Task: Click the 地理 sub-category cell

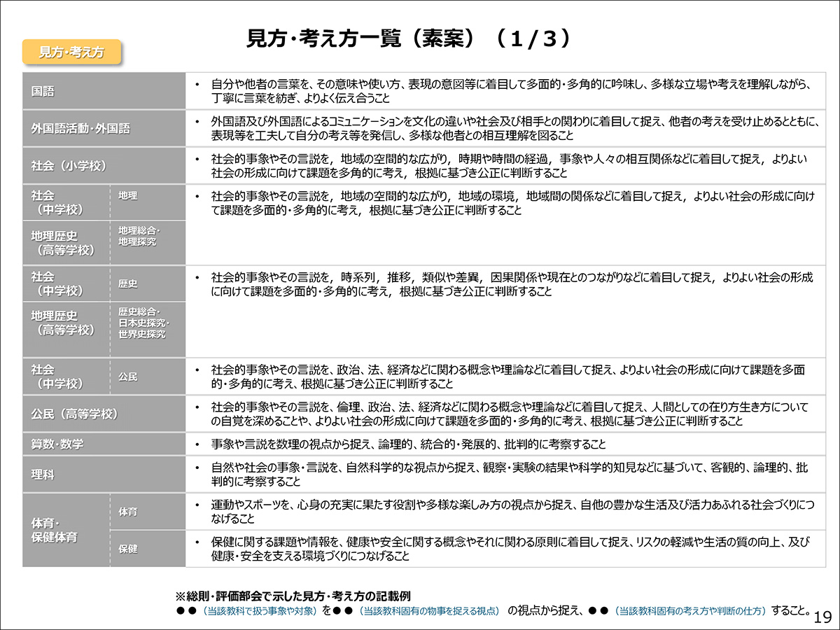Action: click(147, 201)
